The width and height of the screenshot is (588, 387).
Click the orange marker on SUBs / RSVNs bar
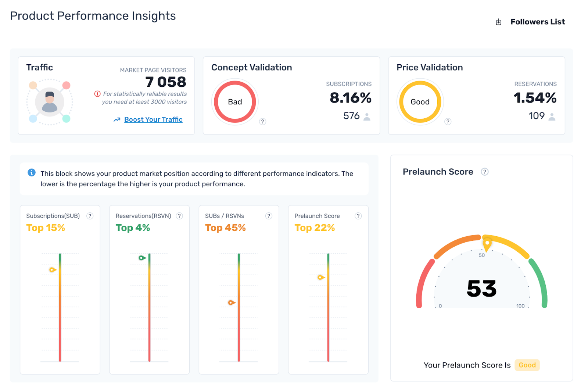232,303
